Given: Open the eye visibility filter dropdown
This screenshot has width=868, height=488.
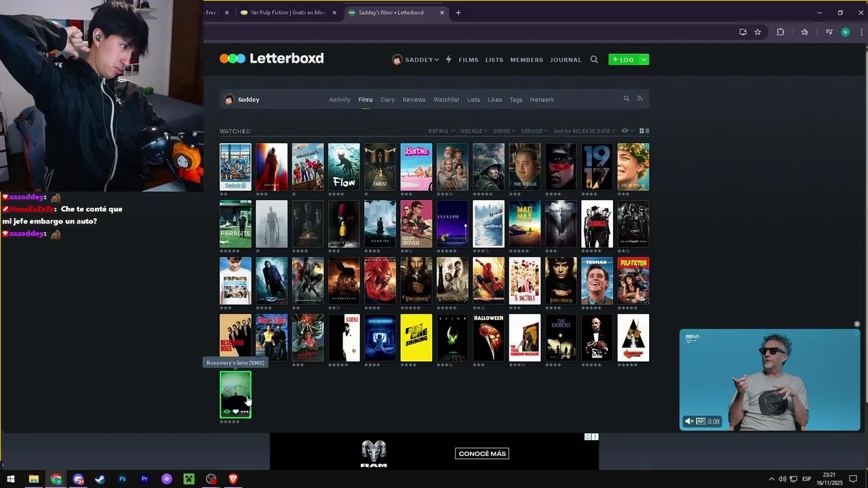Looking at the screenshot, I should pos(627,131).
